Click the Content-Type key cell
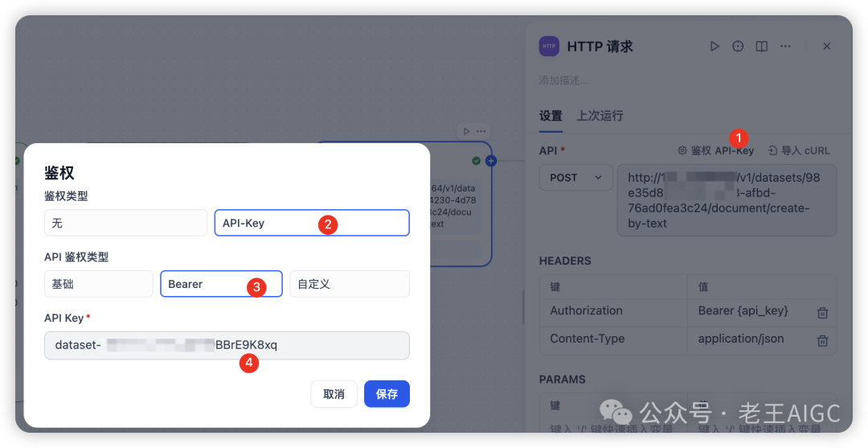 coord(613,339)
